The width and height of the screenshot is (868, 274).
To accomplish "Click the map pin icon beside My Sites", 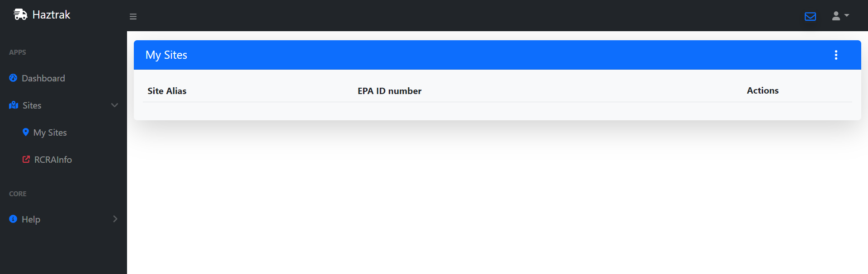I will point(26,132).
